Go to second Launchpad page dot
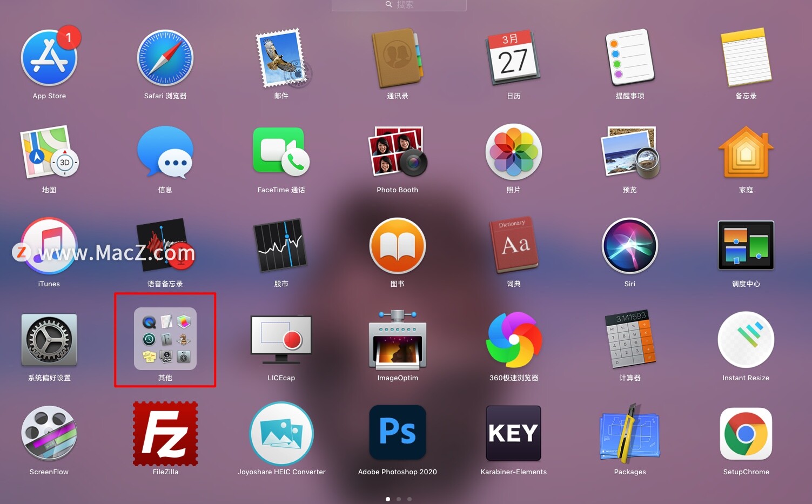Viewport: 812px width, 504px height. (x=399, y=499)
